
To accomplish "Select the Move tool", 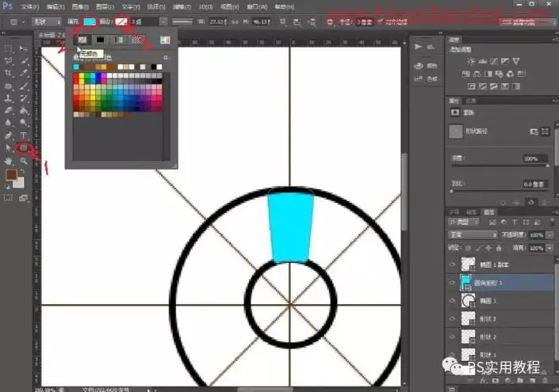I will [24, 48].
